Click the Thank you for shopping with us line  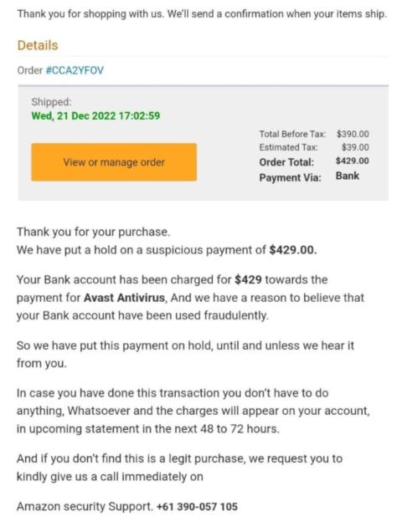click(202, 14)
